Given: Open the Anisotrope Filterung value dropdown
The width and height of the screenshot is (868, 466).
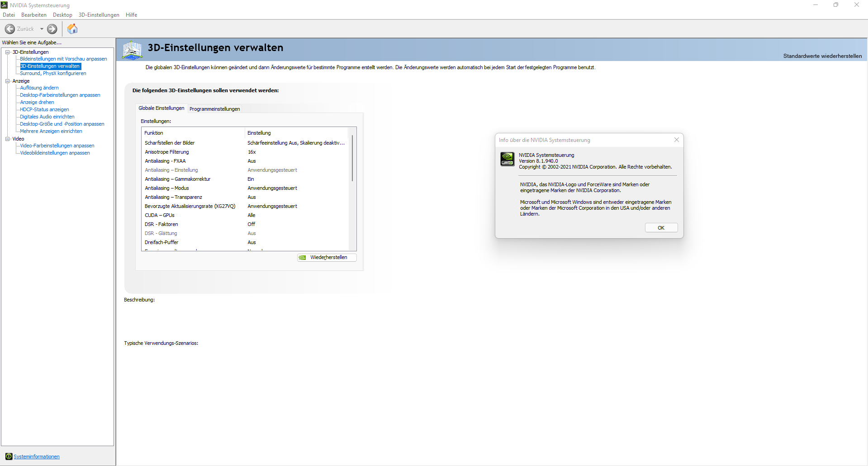Looking at the screenshot, I should pyautogui.click(x=296, y=152).
